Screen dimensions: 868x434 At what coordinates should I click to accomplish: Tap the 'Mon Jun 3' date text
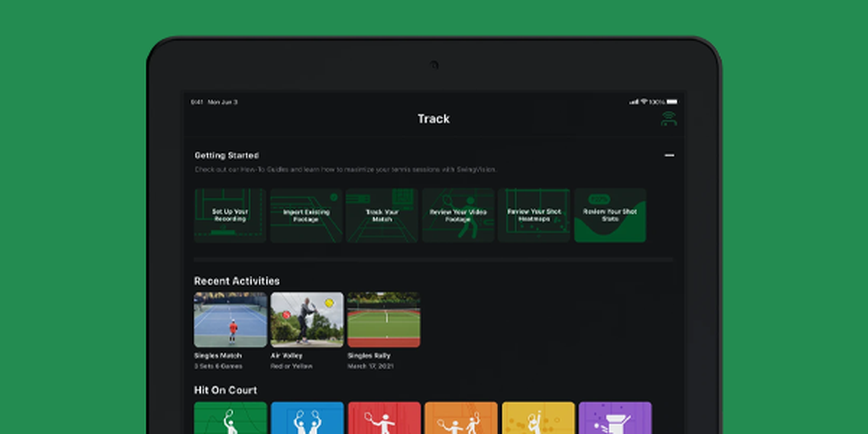coord(223,102)
